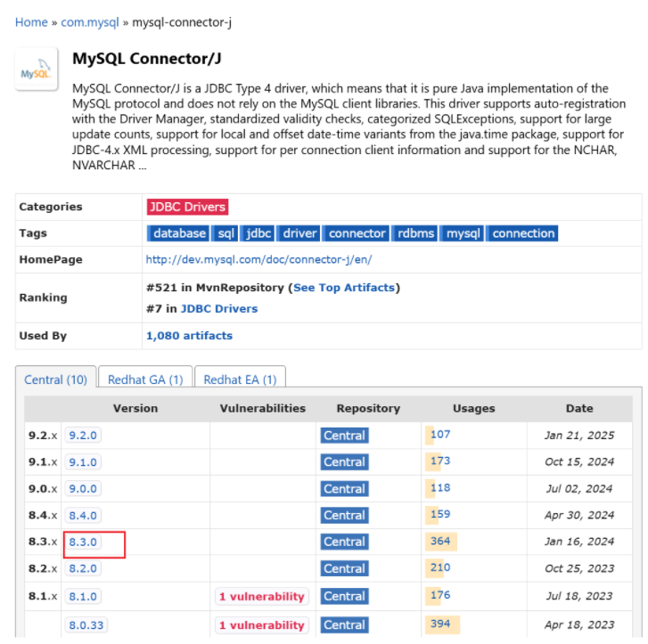Open com.mysql breadcrumb link
This screenshot has height=644, width=648.
90,22
